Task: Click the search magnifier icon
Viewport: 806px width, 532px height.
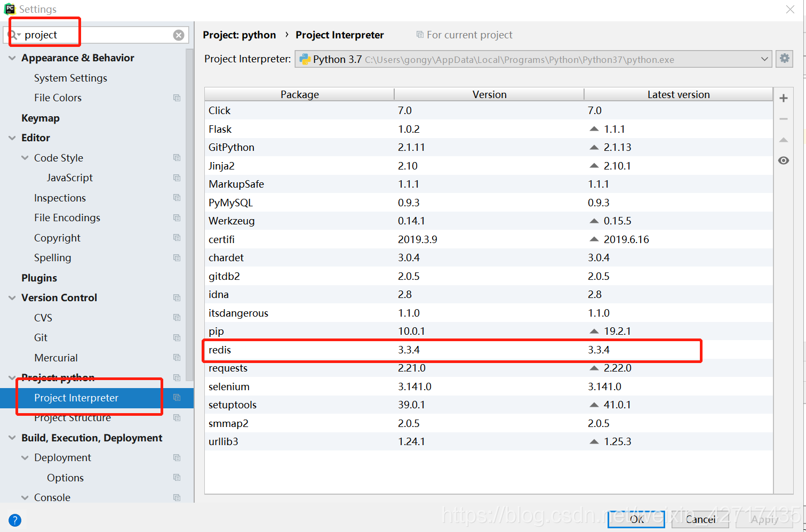Action: 13,35
